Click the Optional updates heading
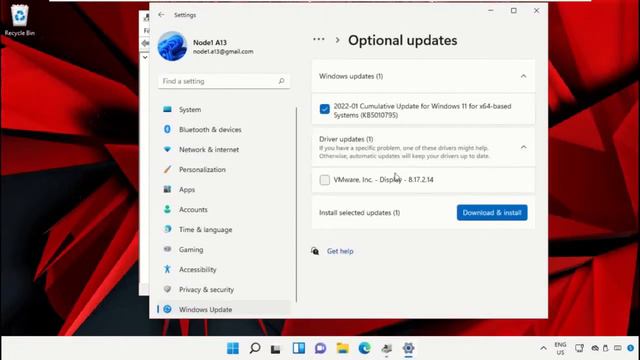Viewport: 640px width, 360px height. (x=402, y=40)
